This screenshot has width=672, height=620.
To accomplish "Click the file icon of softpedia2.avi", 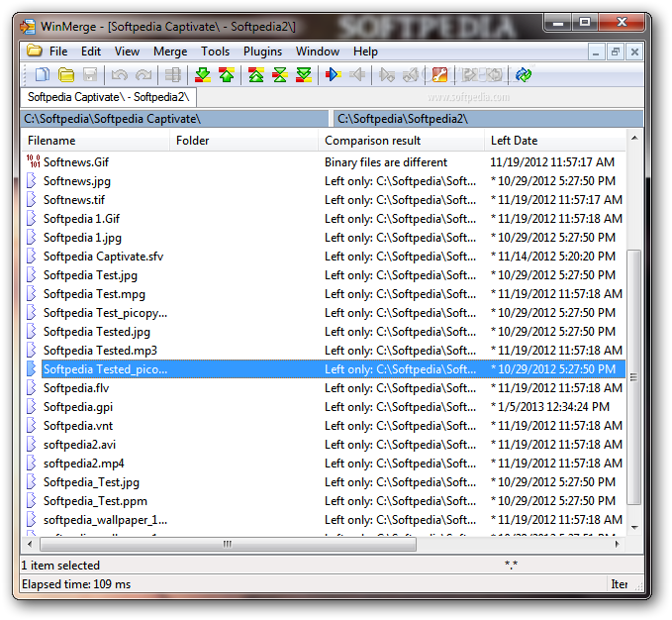I will pyautogui.click(x=32, y=445).
